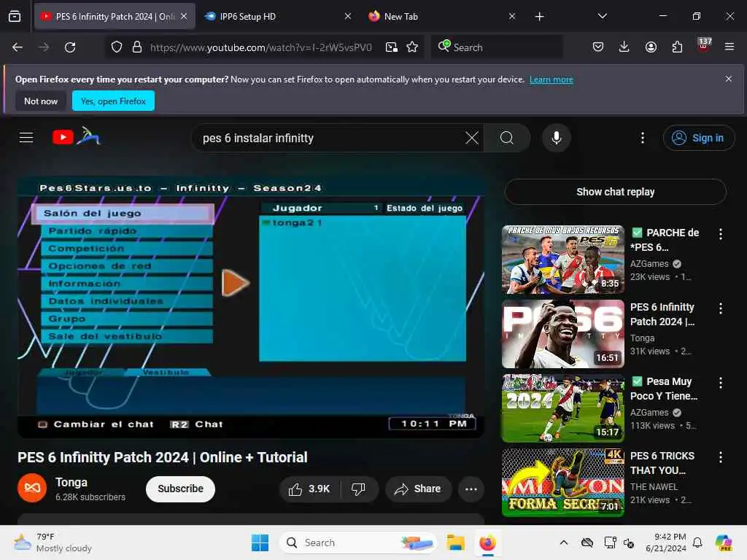Open the 15:17 Pesa Muy Poco thumbnail
The image size is (747, 560).
tap(562, 408)
